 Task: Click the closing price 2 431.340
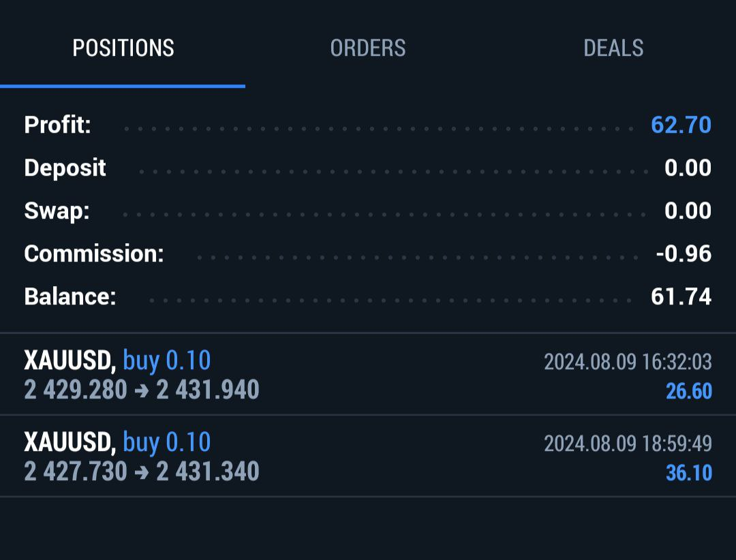[208, 471]
